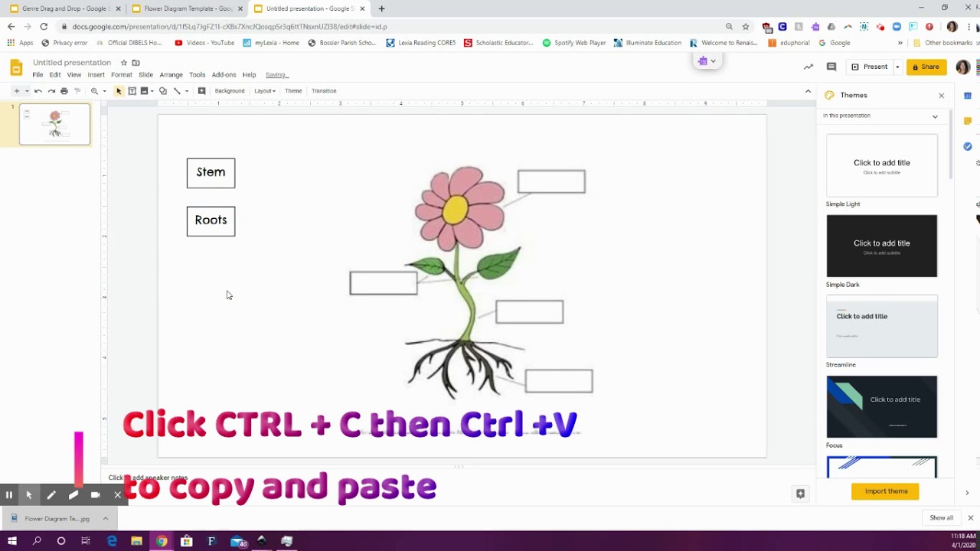The image size is (980, 551).
Task: Open the Edit menu
Action: click(55, 75)
